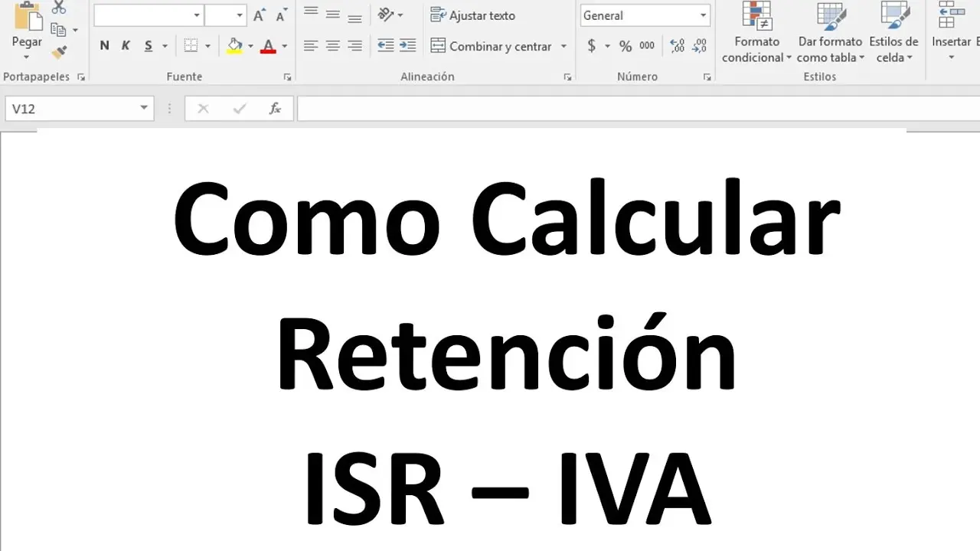Click the Cut scissors icon

[x=59, y=8]
